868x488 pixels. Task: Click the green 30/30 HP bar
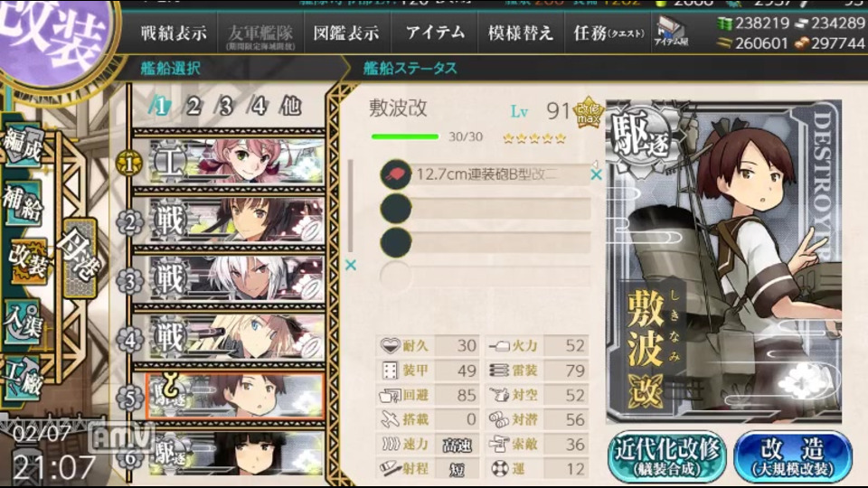pyautogui.click(x=405, y=136)
